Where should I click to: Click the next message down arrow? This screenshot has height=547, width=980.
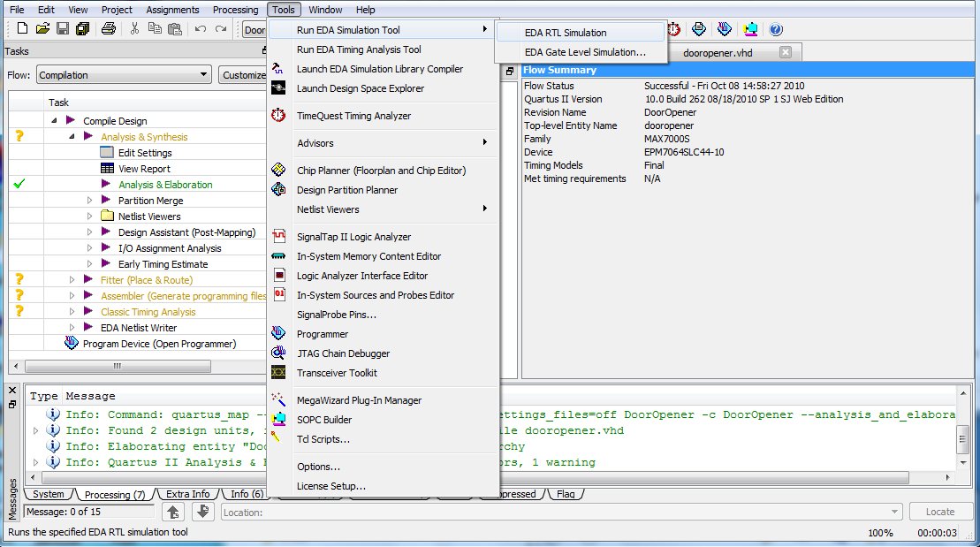tap(202, 512)
